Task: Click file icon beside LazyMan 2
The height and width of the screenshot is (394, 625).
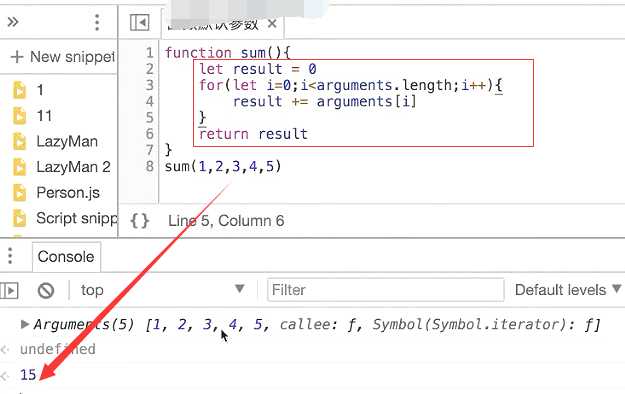Action: (19, 167)
